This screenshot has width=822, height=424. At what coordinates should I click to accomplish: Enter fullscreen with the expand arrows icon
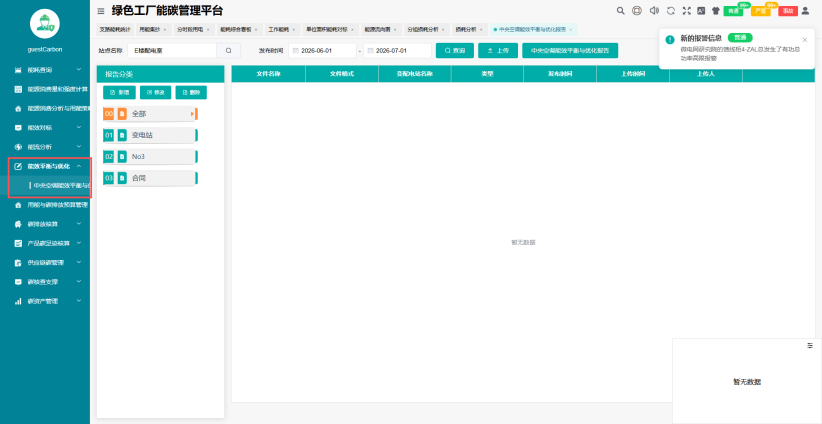[x=686, y=10]
